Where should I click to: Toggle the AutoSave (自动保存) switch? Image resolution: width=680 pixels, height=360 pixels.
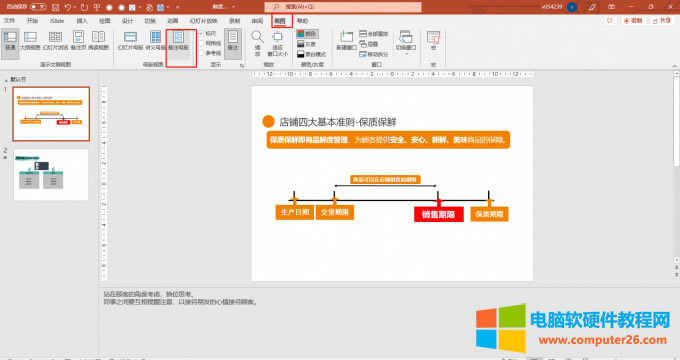tap(38, 7)
